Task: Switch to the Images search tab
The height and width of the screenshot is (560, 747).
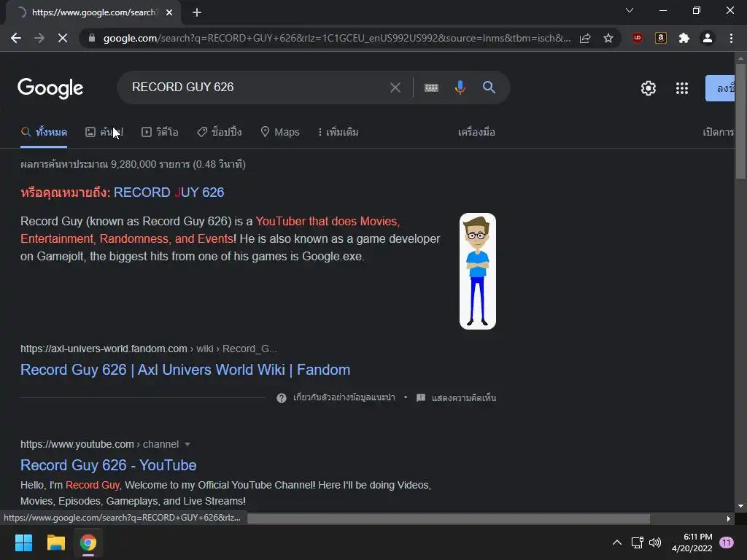Action: tap(104, 132)
